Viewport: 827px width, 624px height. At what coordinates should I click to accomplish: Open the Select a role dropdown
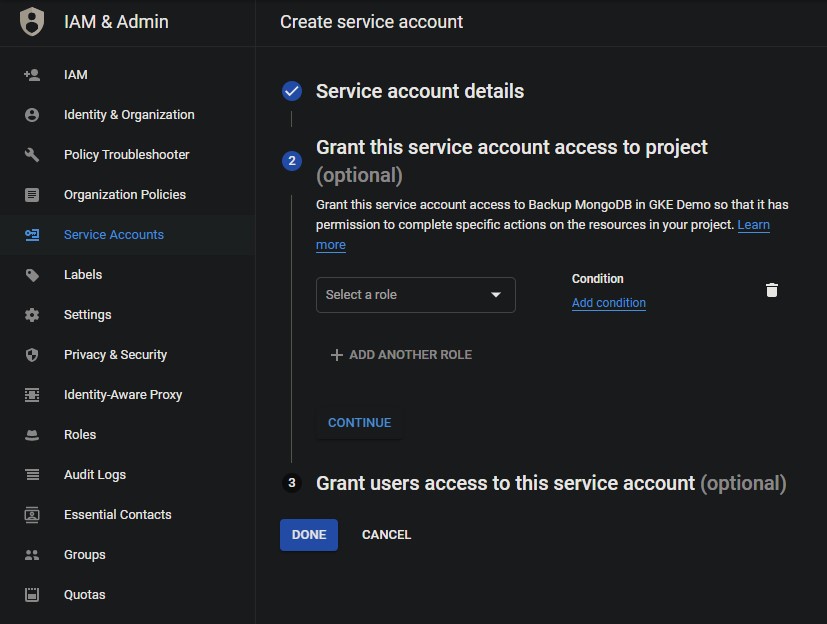(415, 295)
